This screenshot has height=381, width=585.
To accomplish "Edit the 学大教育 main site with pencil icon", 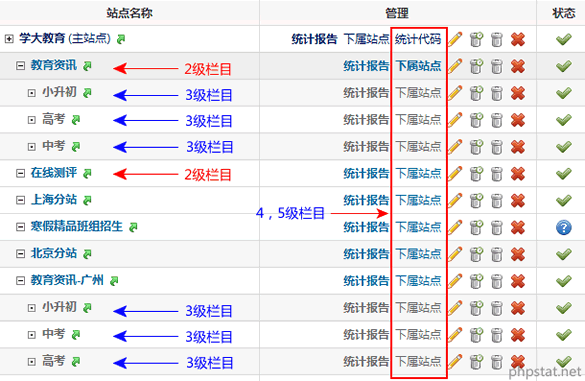I will click(455, 39).
